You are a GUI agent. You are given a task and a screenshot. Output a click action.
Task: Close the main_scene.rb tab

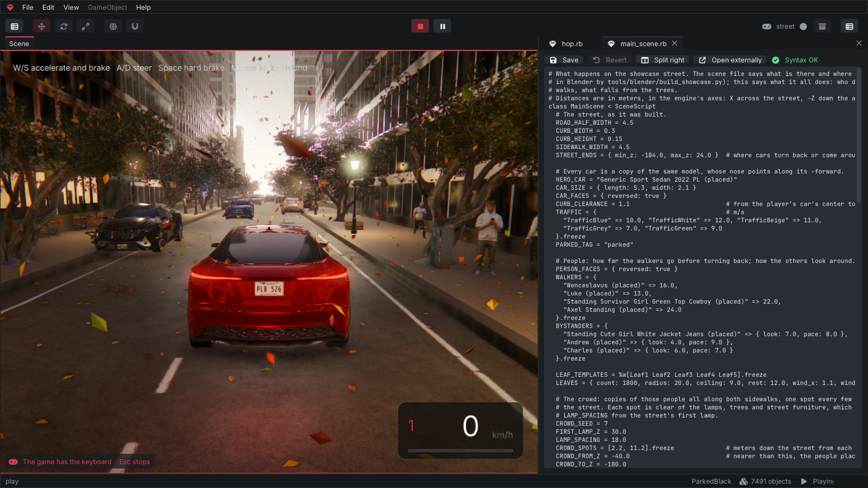674,43
